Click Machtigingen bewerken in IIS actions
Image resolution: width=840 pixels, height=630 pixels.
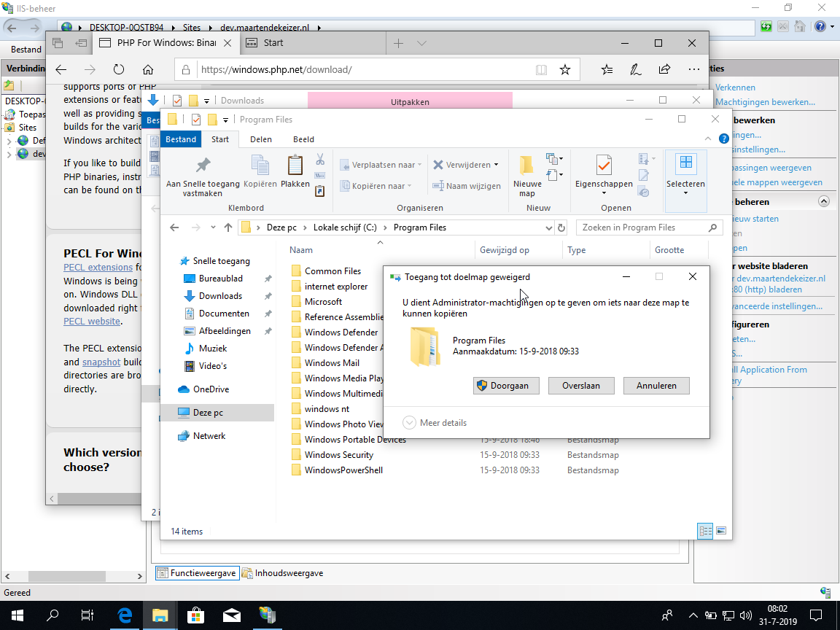765,102
